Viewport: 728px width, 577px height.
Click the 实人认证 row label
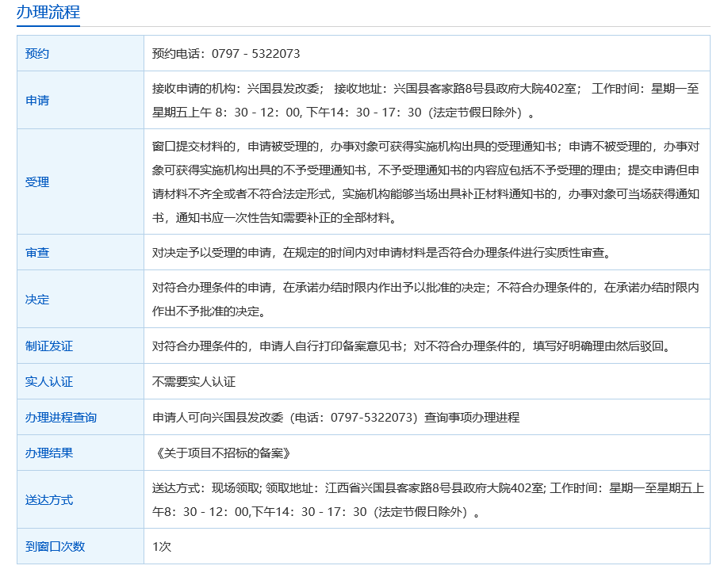pyautogui.click(x=49, y=382)
